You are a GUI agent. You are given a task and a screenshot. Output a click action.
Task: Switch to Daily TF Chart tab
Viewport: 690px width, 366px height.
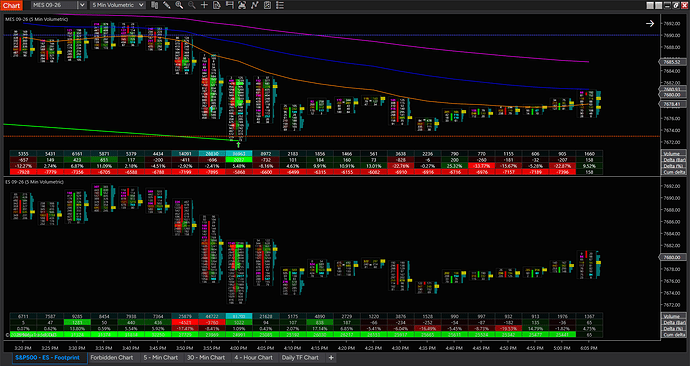coord(300,358)
